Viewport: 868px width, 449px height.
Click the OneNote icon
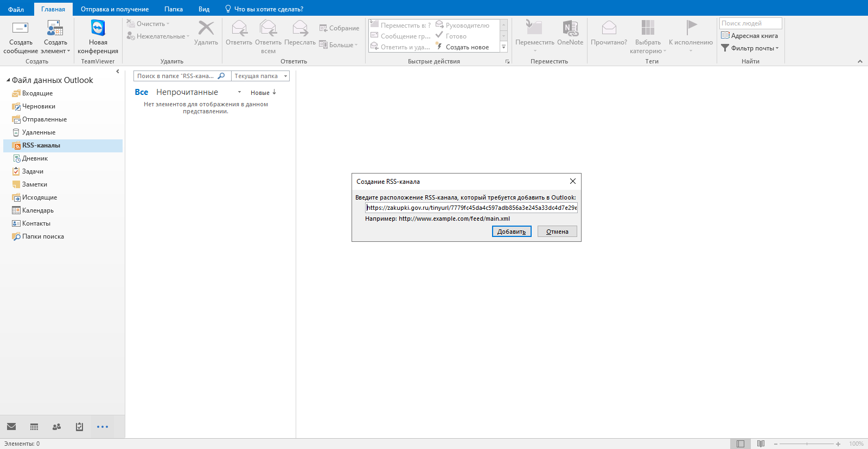pyautogui.click(x=570, y=28)
